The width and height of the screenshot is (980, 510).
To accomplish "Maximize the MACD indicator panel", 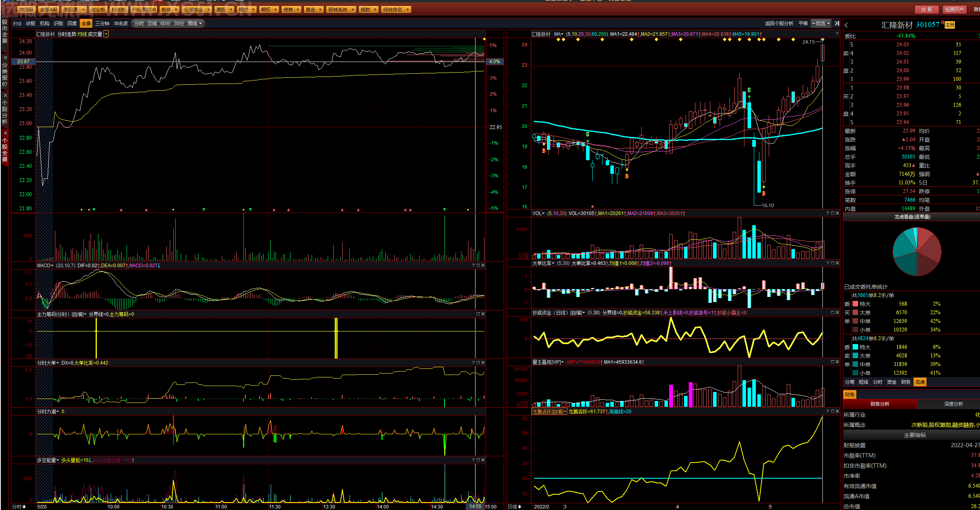I will (x=478, y=266).
